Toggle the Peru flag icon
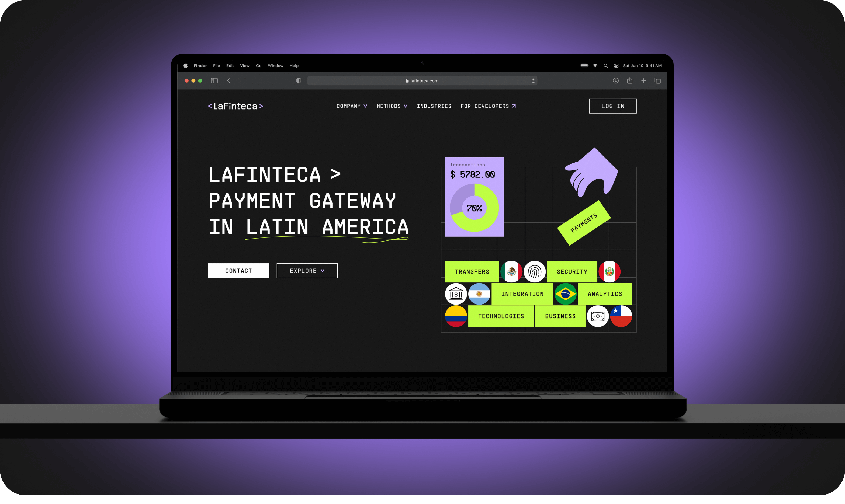This screenshot has width=845, height=504. click(611, 271)
